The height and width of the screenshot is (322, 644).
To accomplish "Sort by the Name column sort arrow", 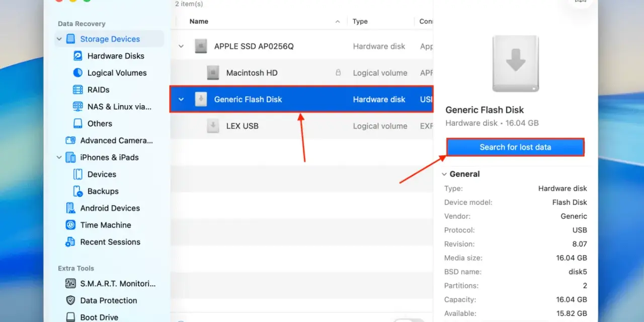I will 338,22.
